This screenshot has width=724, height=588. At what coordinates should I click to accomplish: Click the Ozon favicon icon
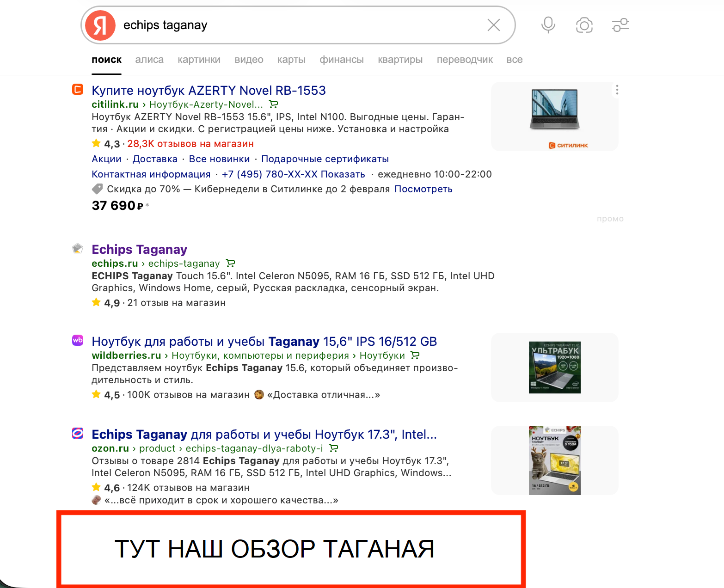78,433
